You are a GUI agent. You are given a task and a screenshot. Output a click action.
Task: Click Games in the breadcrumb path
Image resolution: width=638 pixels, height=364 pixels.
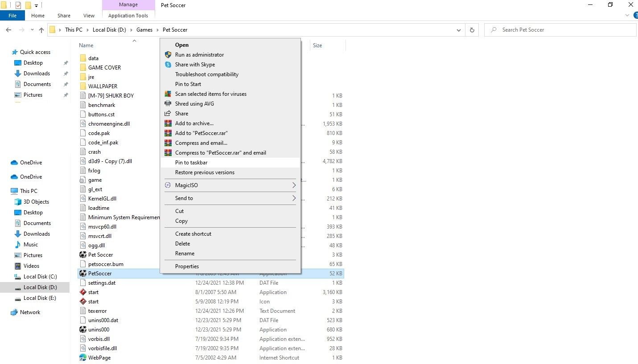point(144,30)
